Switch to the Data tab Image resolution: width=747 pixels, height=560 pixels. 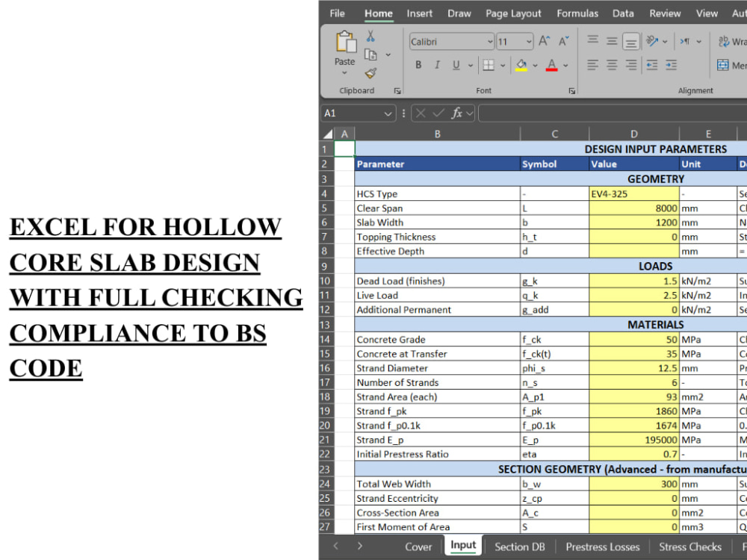(623, 13)
